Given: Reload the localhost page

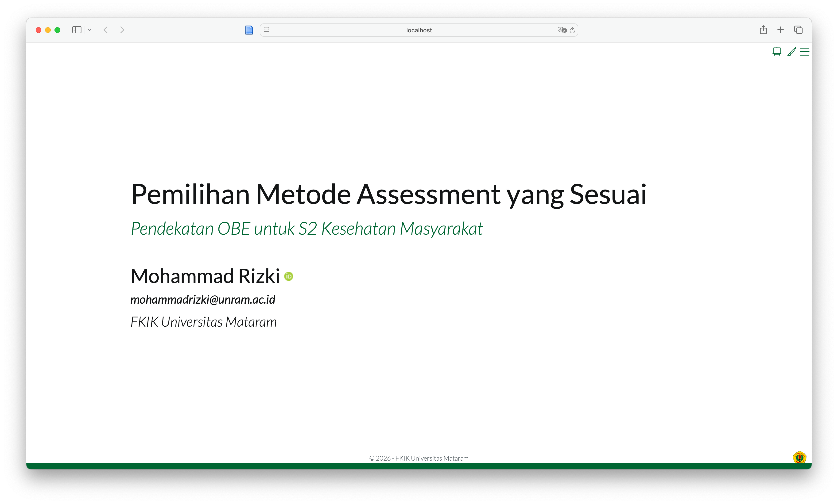Looking at the screenshot, I should (x=573, y=30).
